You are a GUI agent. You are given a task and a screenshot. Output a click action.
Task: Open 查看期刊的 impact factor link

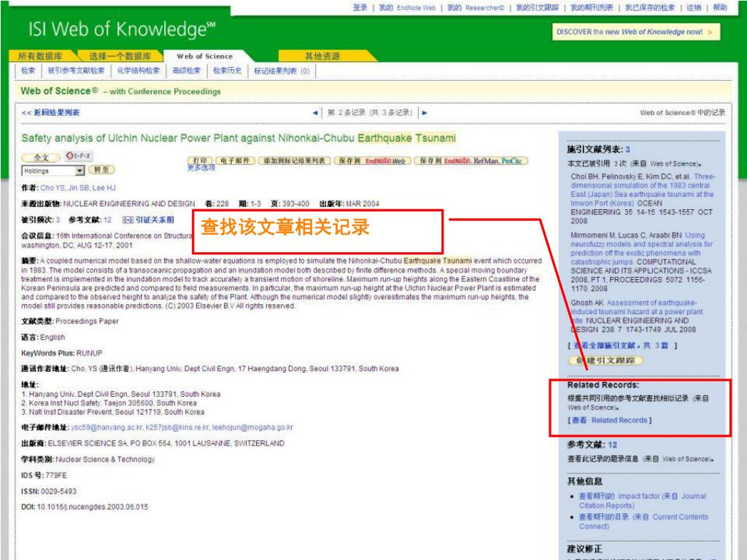click(x=642, y=501)
